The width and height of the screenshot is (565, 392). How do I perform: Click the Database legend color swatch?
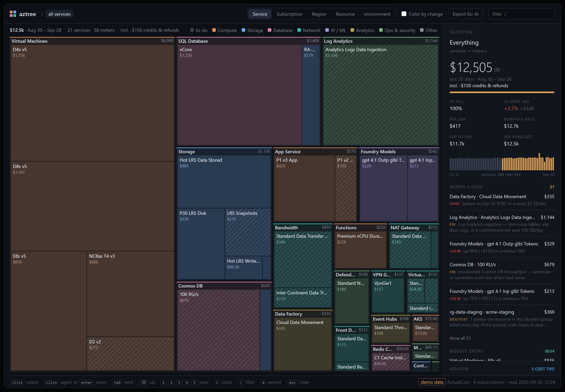[270, 30]
